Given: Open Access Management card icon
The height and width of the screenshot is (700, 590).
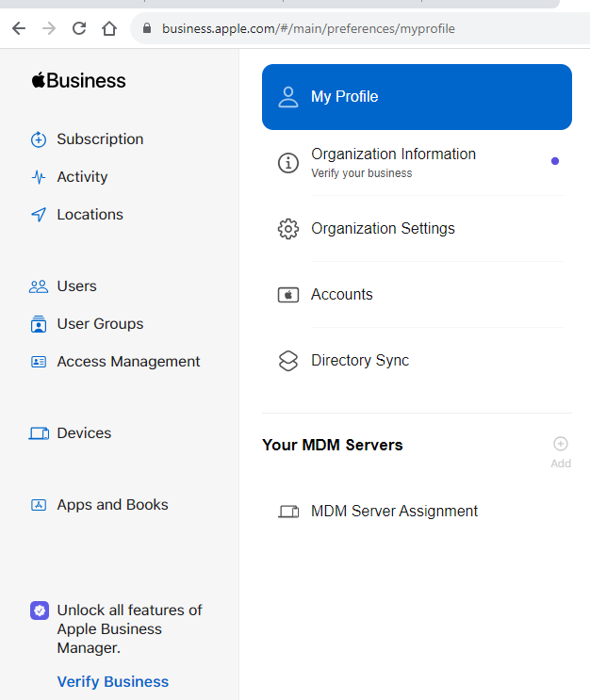Looking at the screenshot, I should [x=39, y=362].
